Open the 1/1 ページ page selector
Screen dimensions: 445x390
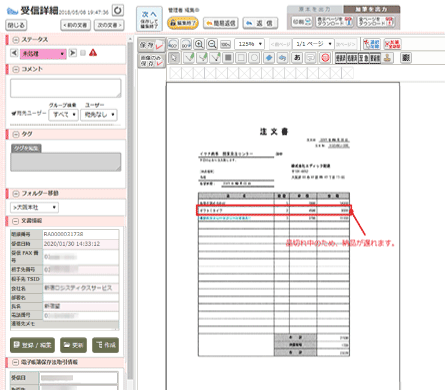pyautogui.click(x=313, y=44)
